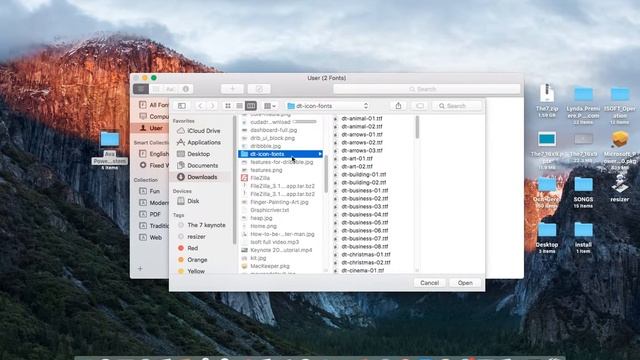Switch to the Font Book grid repertoire view

pyautogui.click(x=156, y=89)
